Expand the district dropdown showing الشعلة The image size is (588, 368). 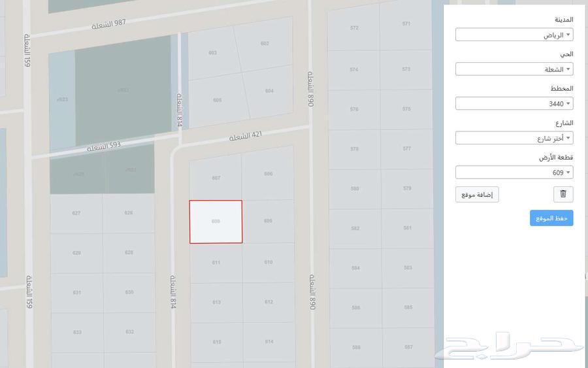pyautogui.click(x=514, y=69)
